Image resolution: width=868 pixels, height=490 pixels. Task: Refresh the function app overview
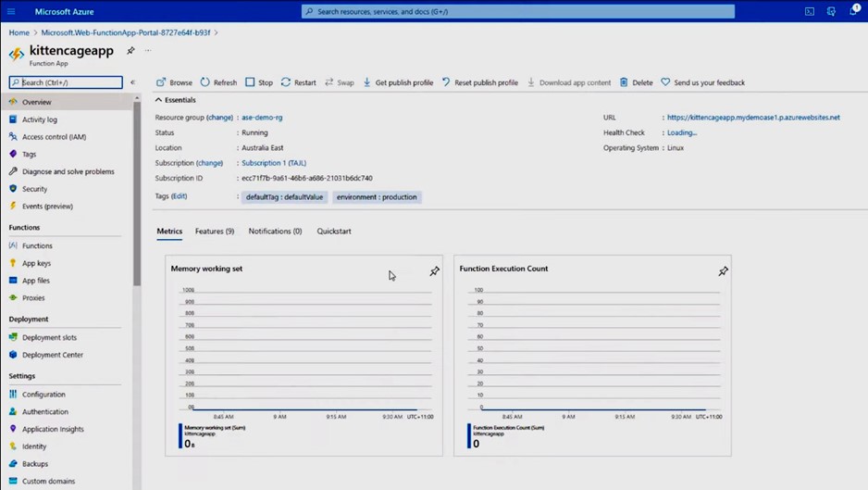[x=218, y=82]
